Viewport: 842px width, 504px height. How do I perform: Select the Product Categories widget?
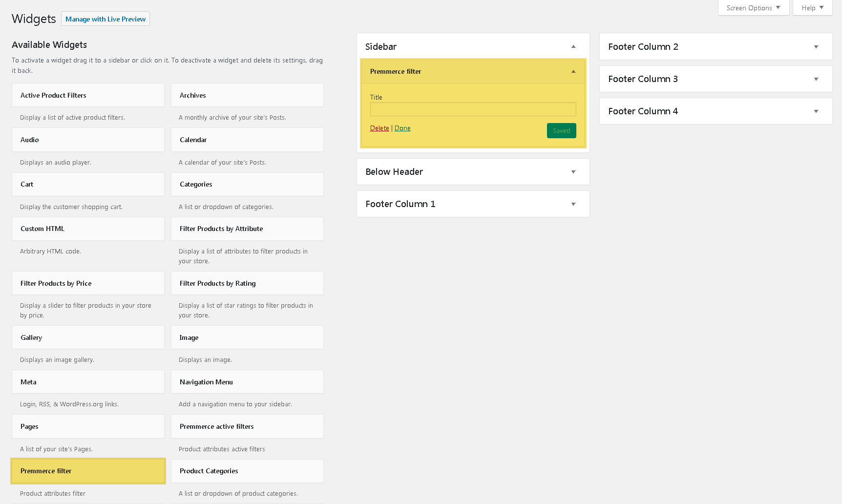click(x=247, y=471)
